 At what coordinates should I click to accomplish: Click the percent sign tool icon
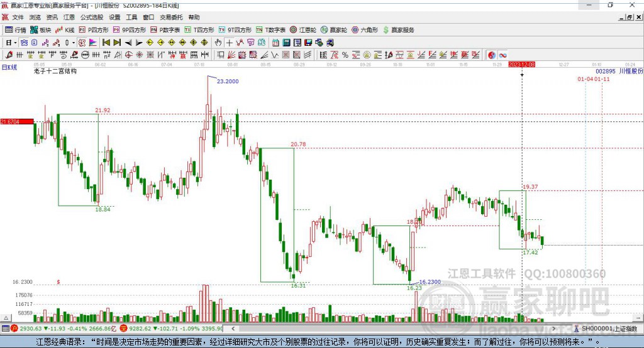(345, 55)
